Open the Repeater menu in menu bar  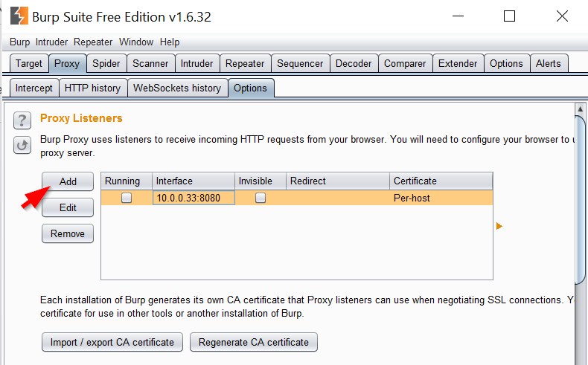click(93, 42)
